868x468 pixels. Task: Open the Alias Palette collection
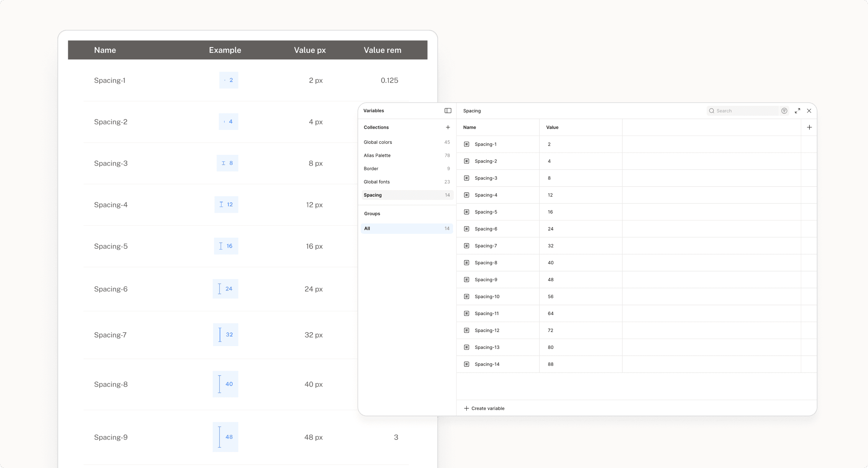pyautogui.click(x=377, y=156)
